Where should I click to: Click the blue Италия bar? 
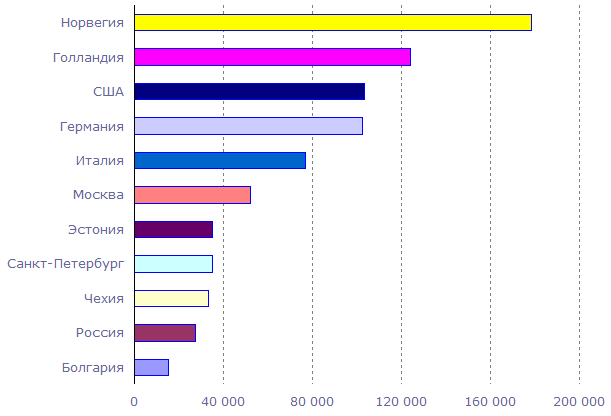220,160
